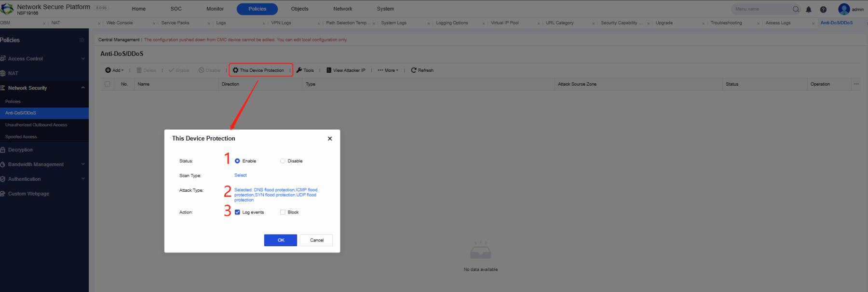Uncheck the Log events checkbox
The width and height of the screenshot is (868, 292).
tap(237, 212)
